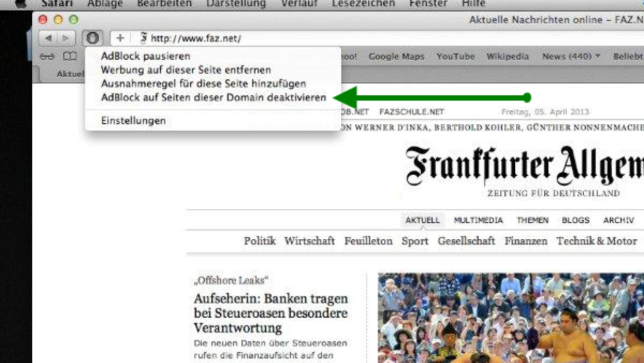Open the Finanzen section
The width and height of the screenshot is (644, 363).
pos(526,241)
